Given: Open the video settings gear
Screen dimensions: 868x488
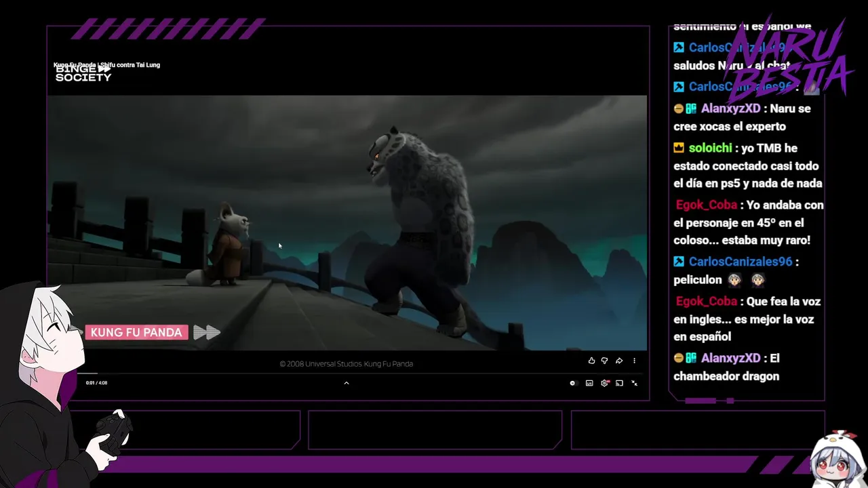Looking at the screenshot, I should [604, 383].
